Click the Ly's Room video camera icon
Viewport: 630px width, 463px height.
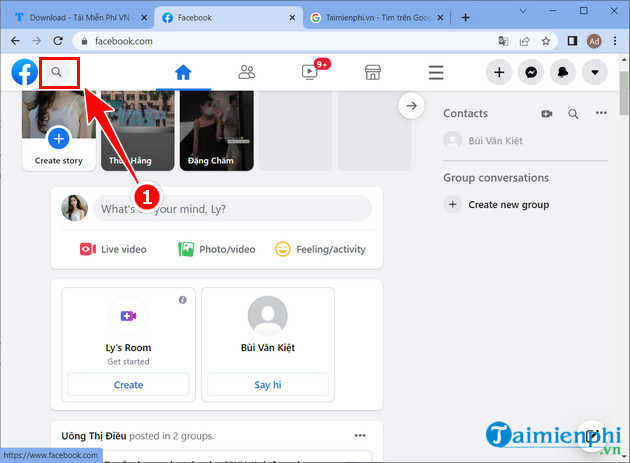coord(129,316)
